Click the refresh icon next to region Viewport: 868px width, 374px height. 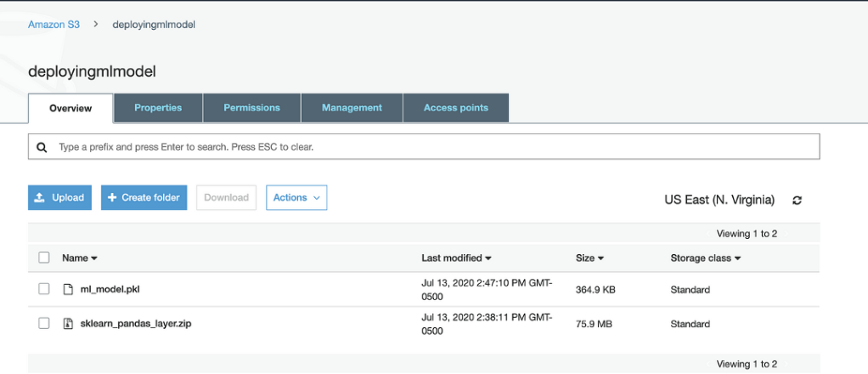click(x=797, y=201)
